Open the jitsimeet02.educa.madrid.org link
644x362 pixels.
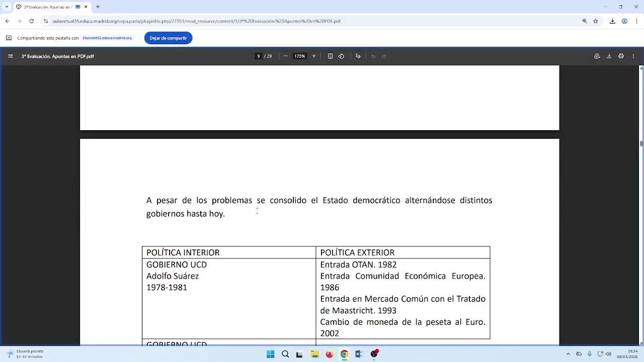[x=107, y=38]
